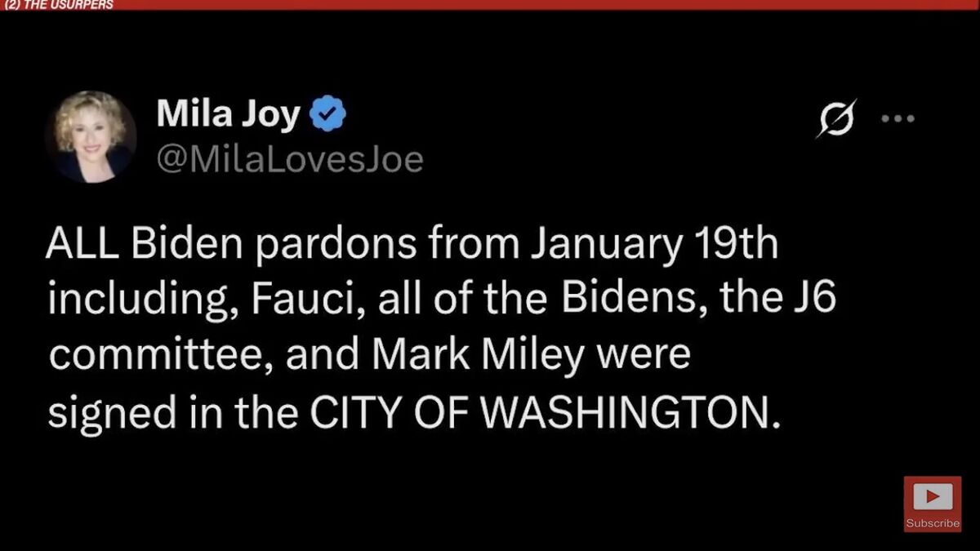
Task: Select the tweet text about Biden pardons
Action: click(408, 327)
